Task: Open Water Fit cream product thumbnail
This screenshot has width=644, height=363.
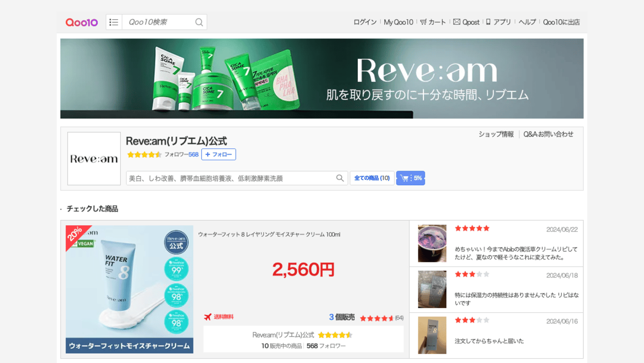Action: (130, 289)
